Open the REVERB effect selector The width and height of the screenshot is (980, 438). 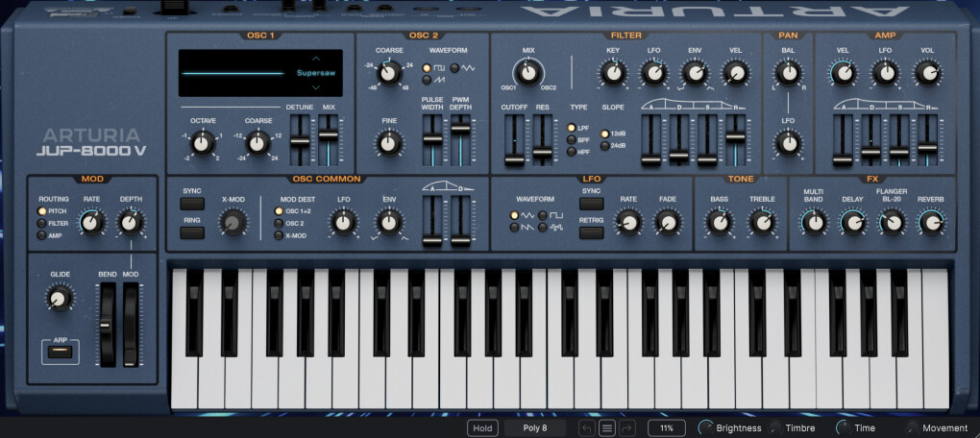click(x=931, y=199)
